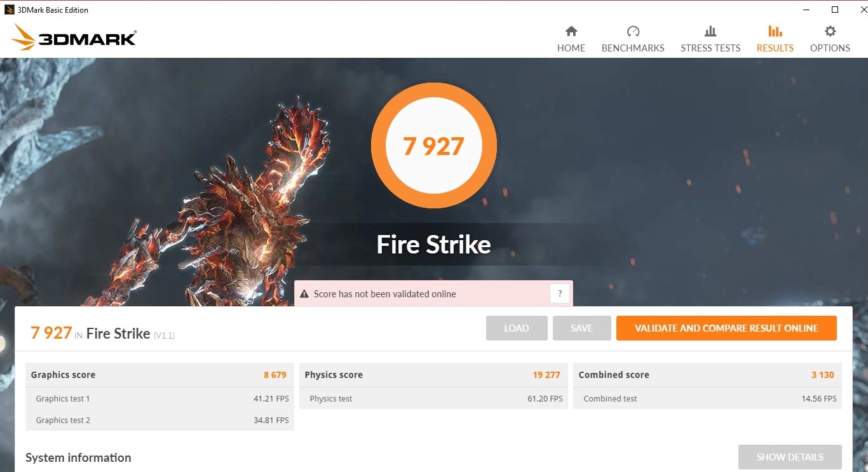Click the 61.20 FPS value

545,399
